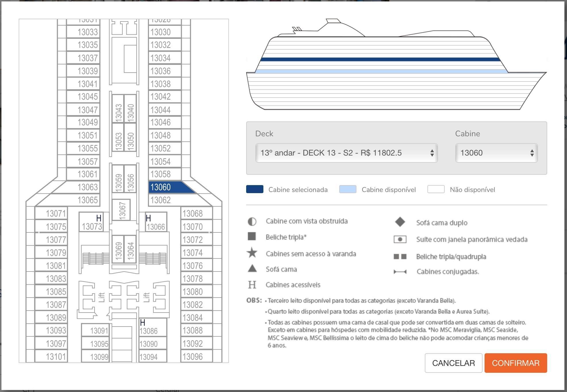Click the right Lift label on deck plan
Screen dimensions: 567x392
click(146, 297)
